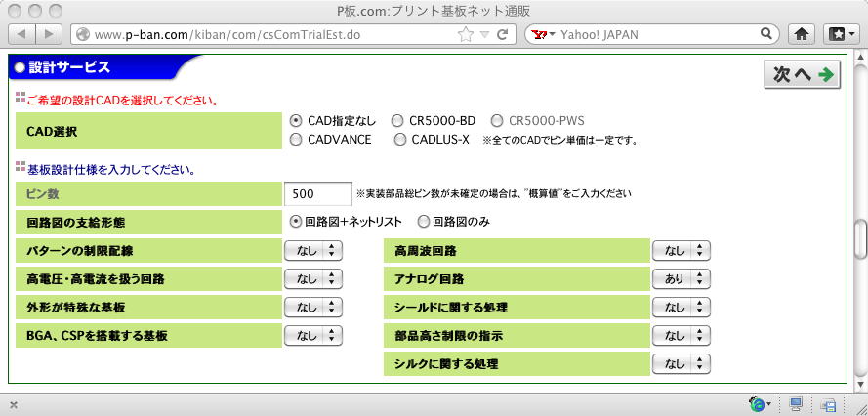Click the magnifier search icon
Screen dimensions: 868x416
tap(766, 34)
